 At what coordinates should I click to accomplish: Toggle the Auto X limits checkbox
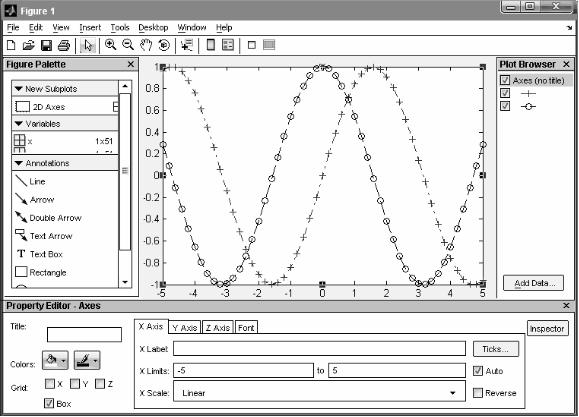pos(478,370)
